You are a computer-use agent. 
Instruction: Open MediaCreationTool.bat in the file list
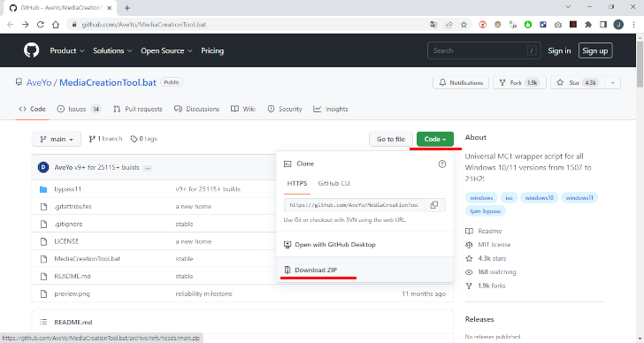tap(87, 259)
